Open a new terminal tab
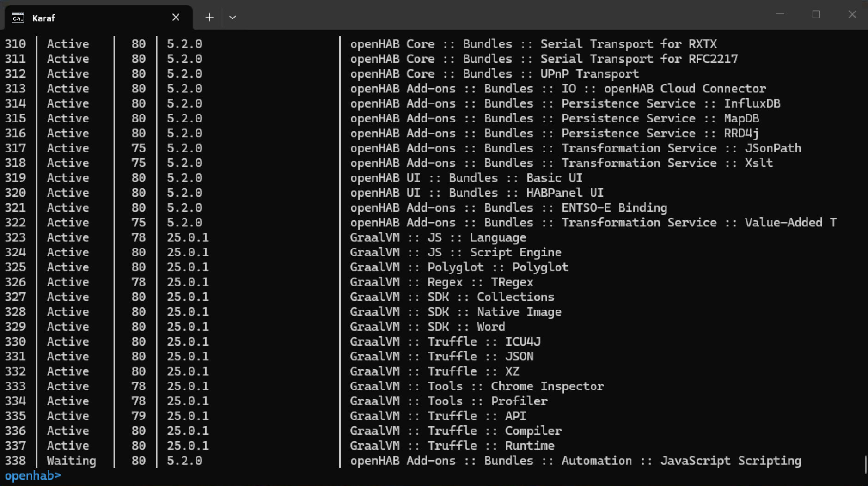This screenshot has height=486, width=868. coord(209,18)
